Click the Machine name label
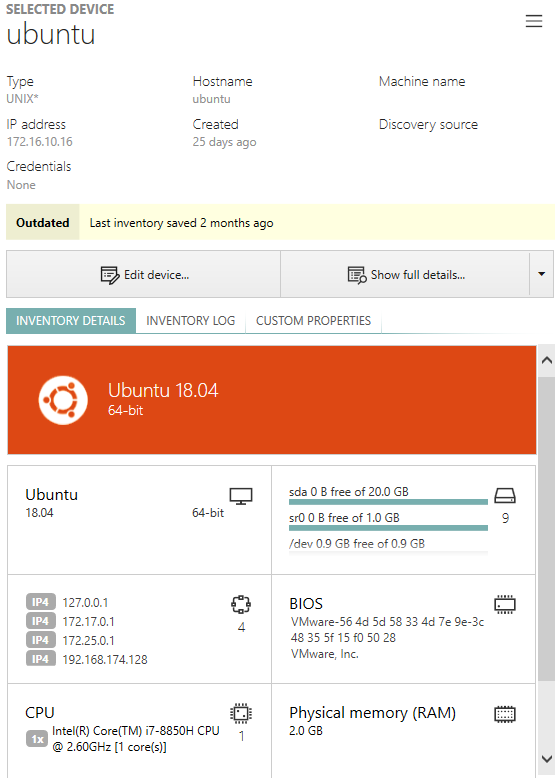The height and width of the screenshot is (778, 558). pos(422,81)
